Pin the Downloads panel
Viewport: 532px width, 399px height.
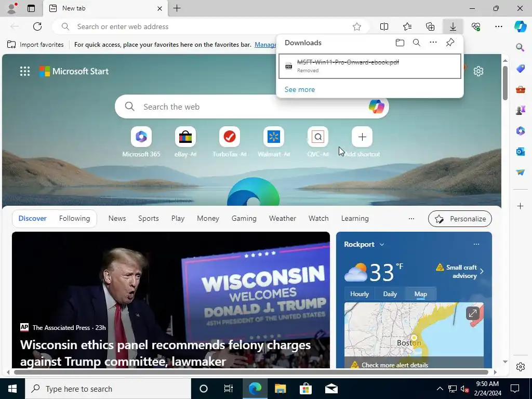tap(450, 43)
